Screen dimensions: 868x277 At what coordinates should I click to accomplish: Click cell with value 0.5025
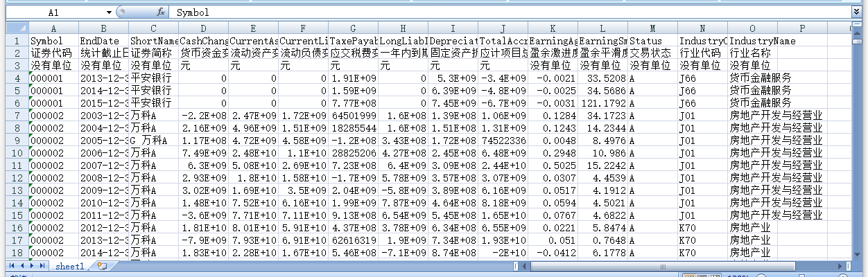pyautogui.click(x=553, y=166)
